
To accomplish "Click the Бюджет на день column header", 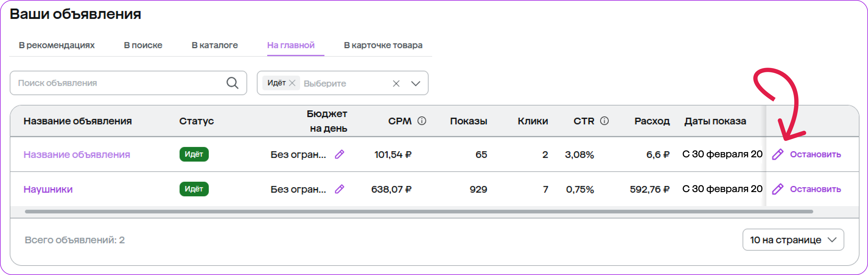I will point(327,121).
